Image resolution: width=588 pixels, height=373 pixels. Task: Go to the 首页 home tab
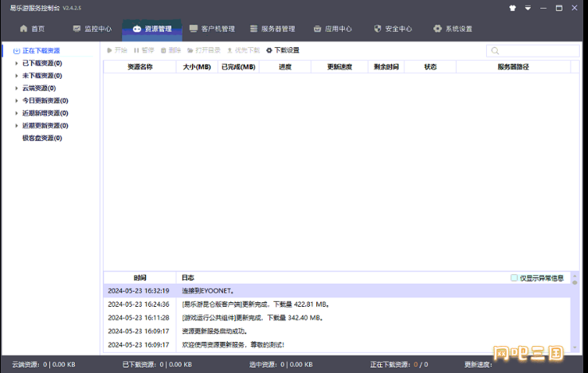(32, 29)
